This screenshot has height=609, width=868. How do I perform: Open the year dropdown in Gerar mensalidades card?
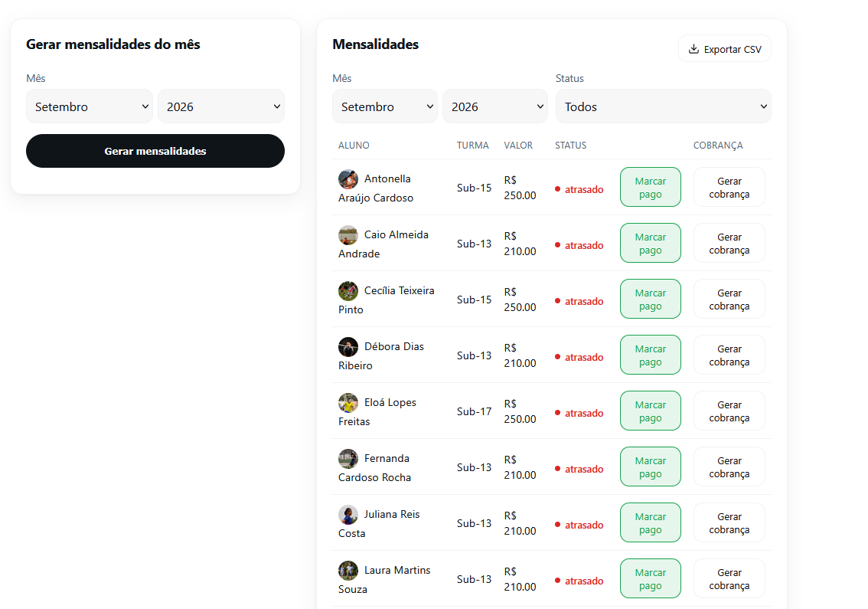(221, 106)
